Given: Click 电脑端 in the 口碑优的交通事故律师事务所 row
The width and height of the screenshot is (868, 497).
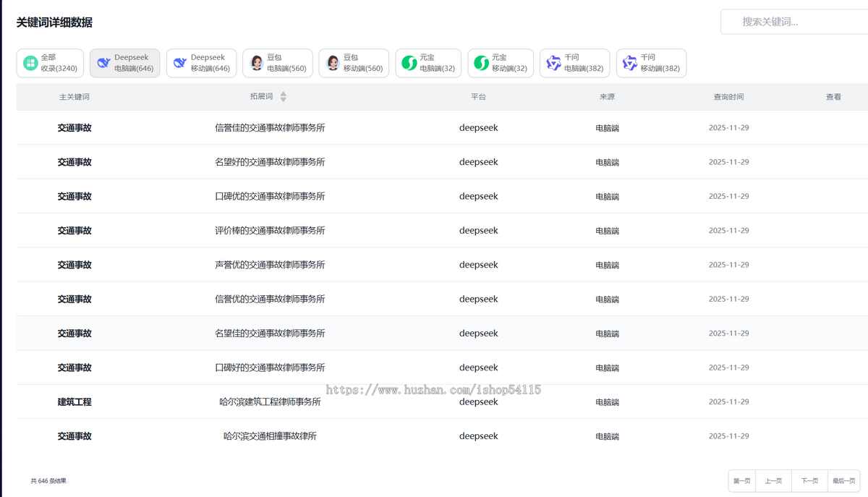Looking at the screenshot, I should tap(607, 196).
